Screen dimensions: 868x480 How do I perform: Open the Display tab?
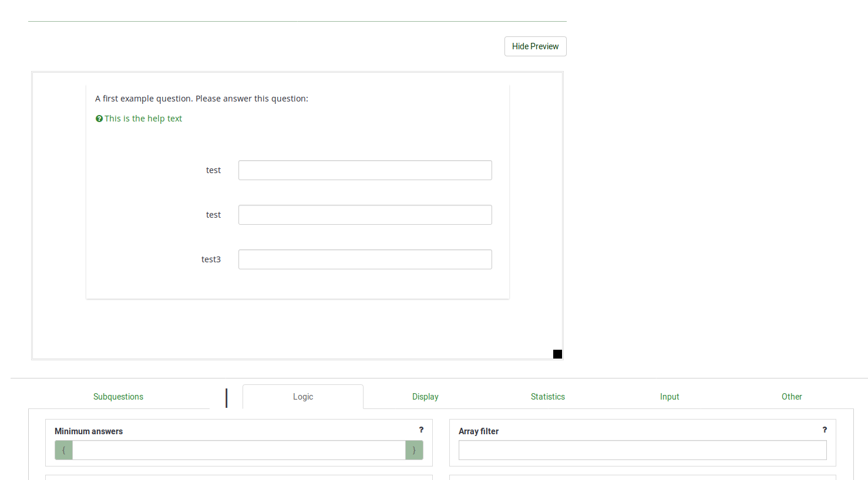click(x=425, y=397)
